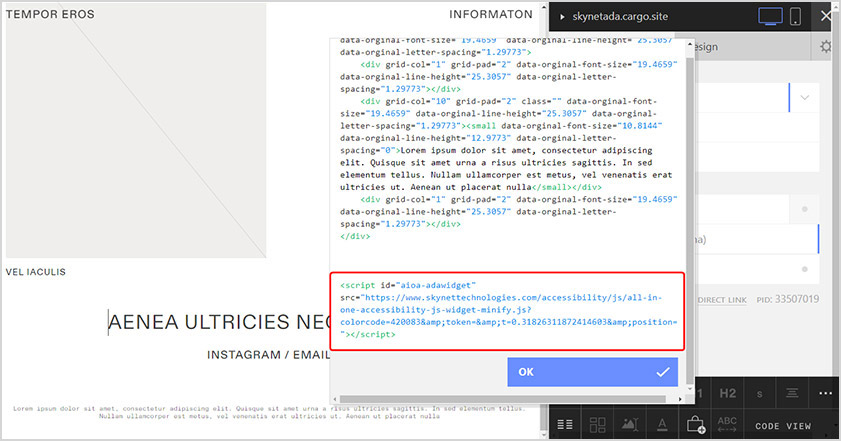Close the Cargo editor panel
The height and width of the screenshot is (441, 841).
tap(827, 16)
